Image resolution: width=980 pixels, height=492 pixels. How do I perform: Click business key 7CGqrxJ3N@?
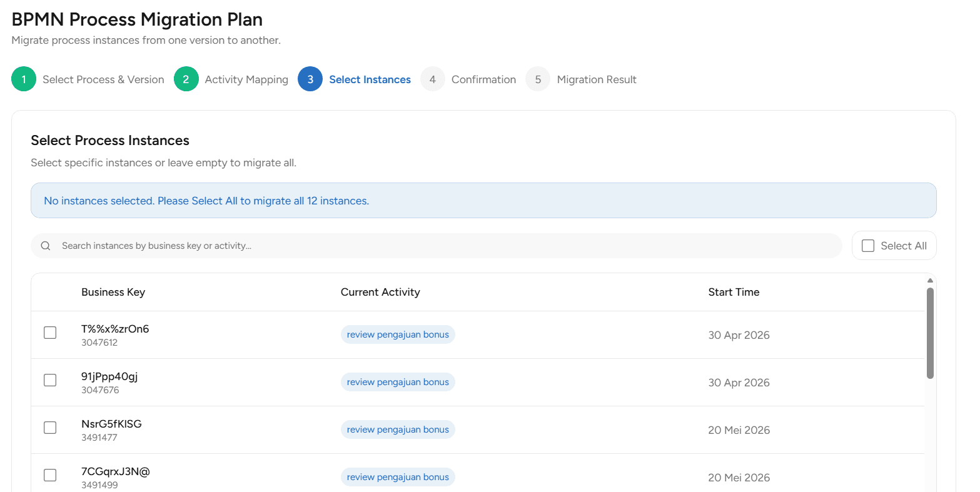coord(116,471)
